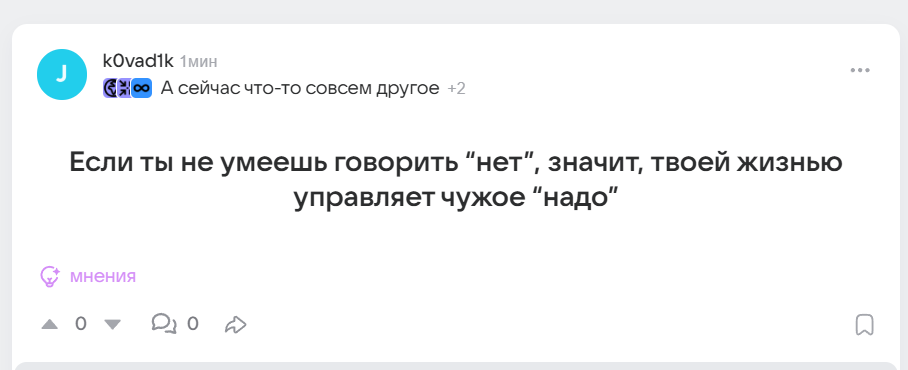The height and width of the screenshot is (370, 908).
Task: Click the blue infinity community icon
Action: coord(141,88)
